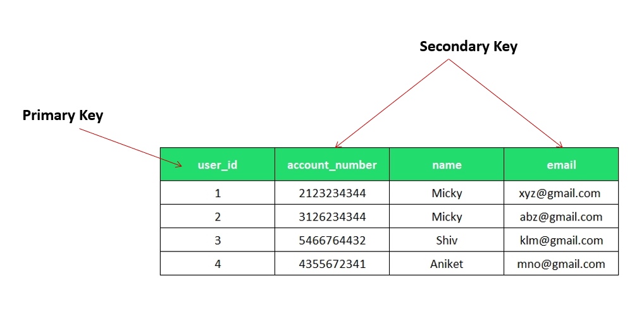Viewport: 644px width, 321px height.
Task: Click the user_id cell containing 3
Action: pos(218,240)
